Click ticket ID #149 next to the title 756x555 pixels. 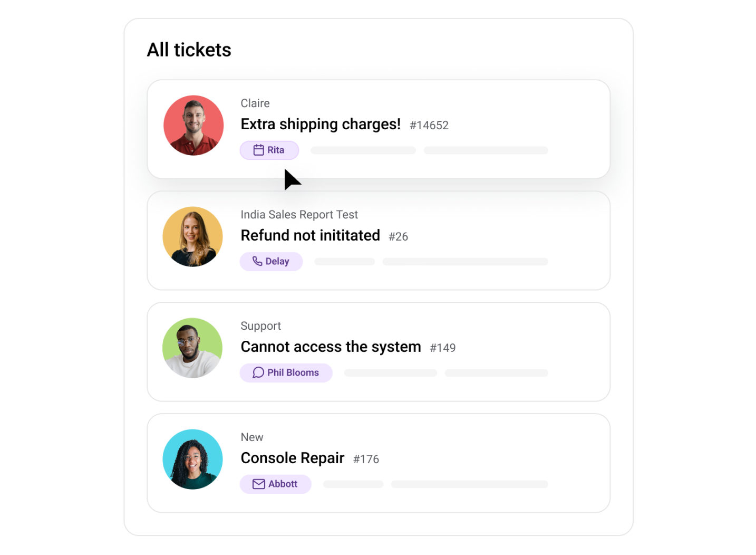point(443,348)
